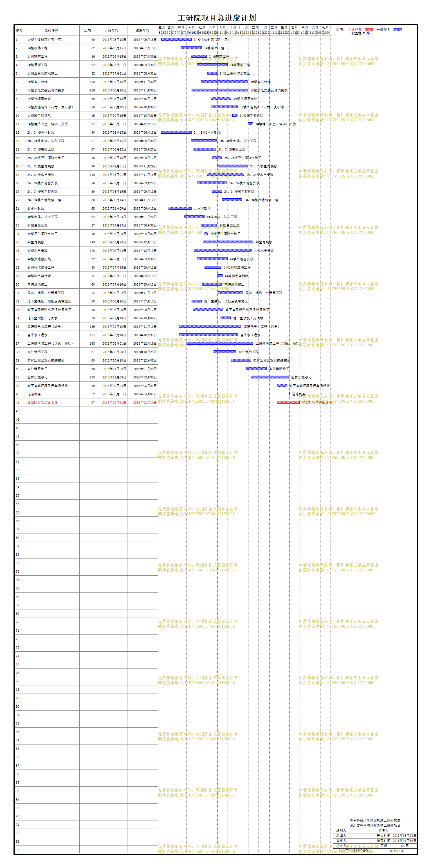Click Gantt bar for 4#室内装修
431x868 pixels.
228,242
